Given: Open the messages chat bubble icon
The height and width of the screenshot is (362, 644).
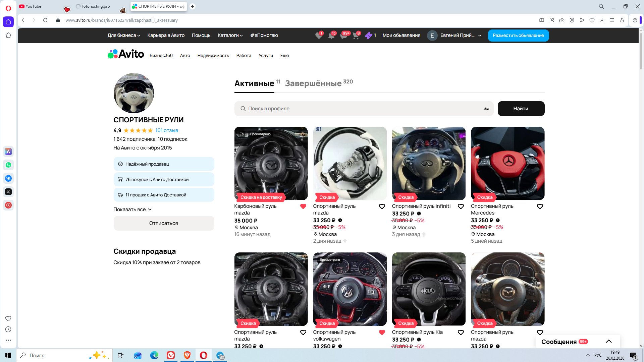Looking at the screenshot, I should click(x=343, y=36).
